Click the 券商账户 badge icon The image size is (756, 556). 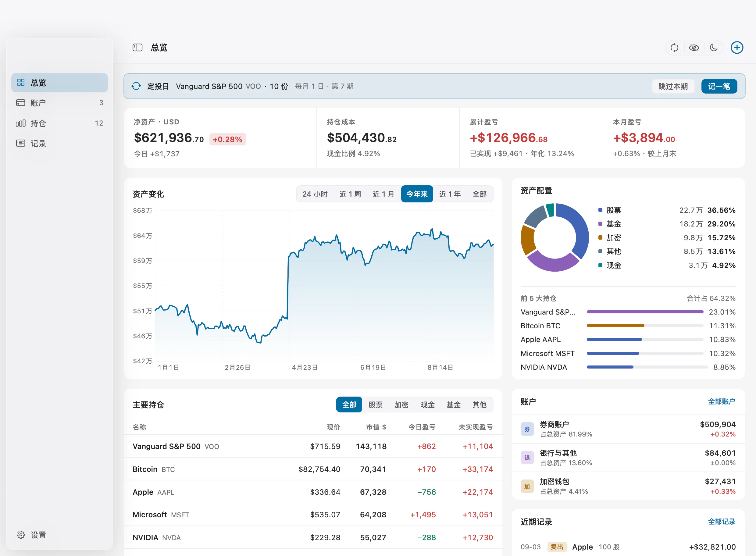tap(527, 429)
